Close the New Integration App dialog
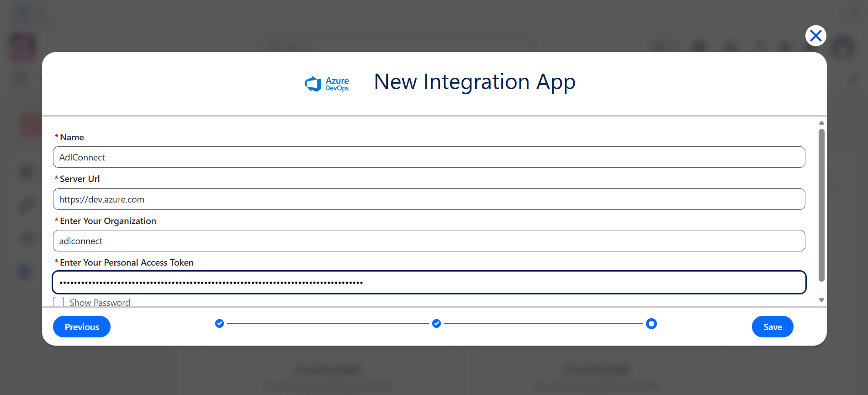 815,36
